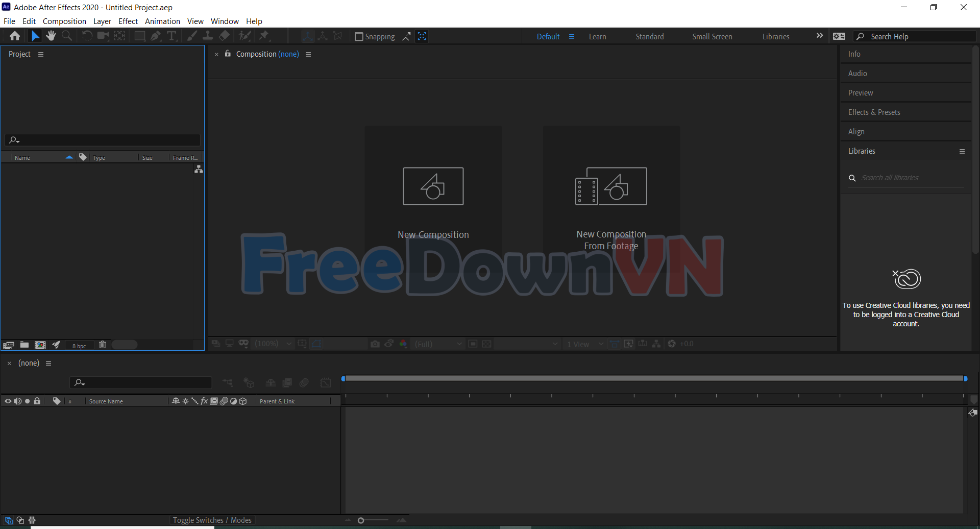The height and width of the screenshot is (529, 980).
Task: Open the Libraries panel menu
Action: click(962, 151)
